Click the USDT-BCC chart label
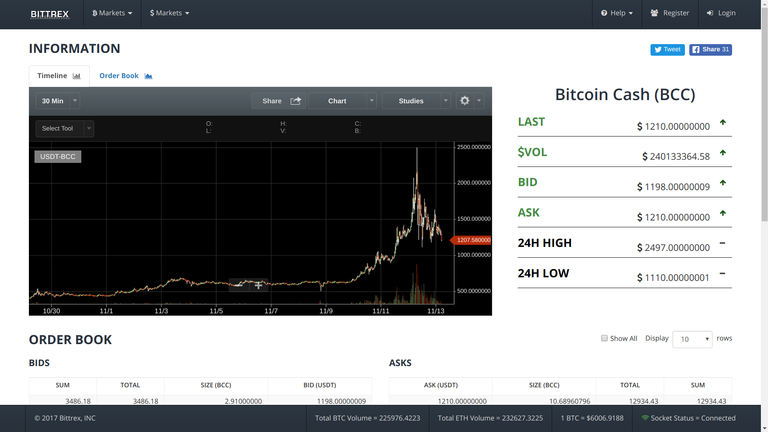768x432 pixels. [58, 157]
